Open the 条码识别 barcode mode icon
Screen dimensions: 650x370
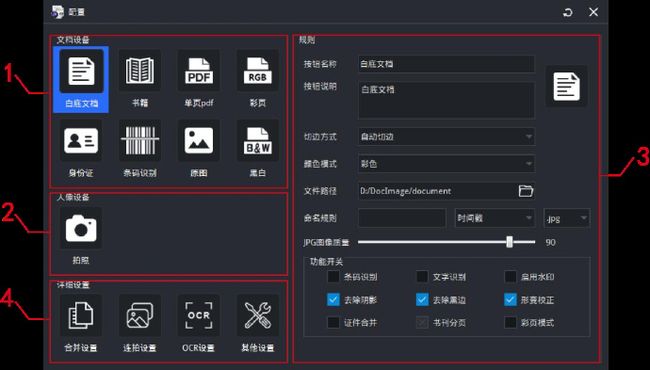pos(140,141)
